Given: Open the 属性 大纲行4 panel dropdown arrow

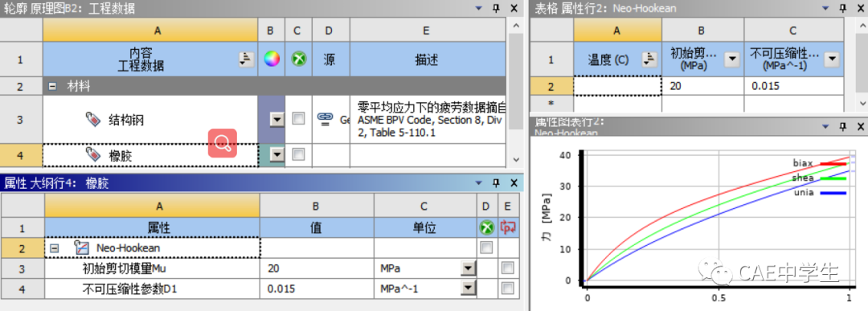Looking at the screenshot, I should tap(479, 183).
